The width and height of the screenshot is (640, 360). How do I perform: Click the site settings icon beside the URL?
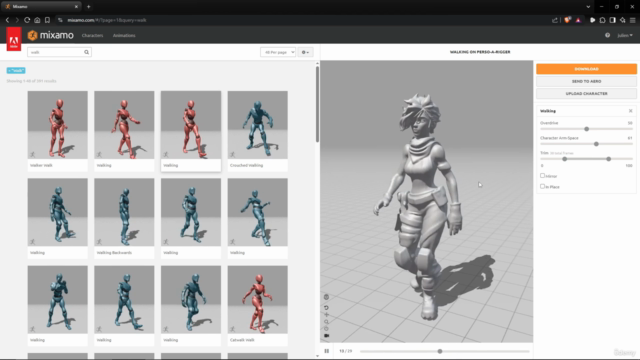(x=60, y=20)
